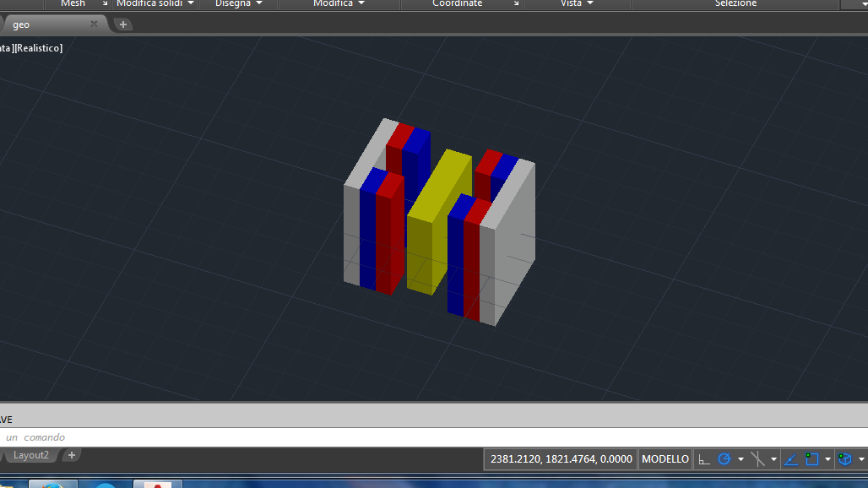Open Polar tracking angle dropdown arrow
The width and height of the screenshot is (868, 488).
741,459
